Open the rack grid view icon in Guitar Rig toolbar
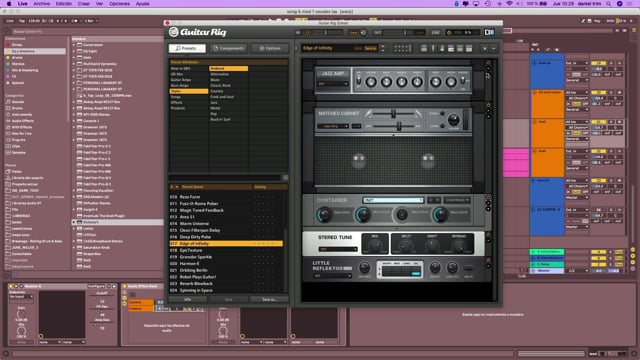 coord(402,49)
